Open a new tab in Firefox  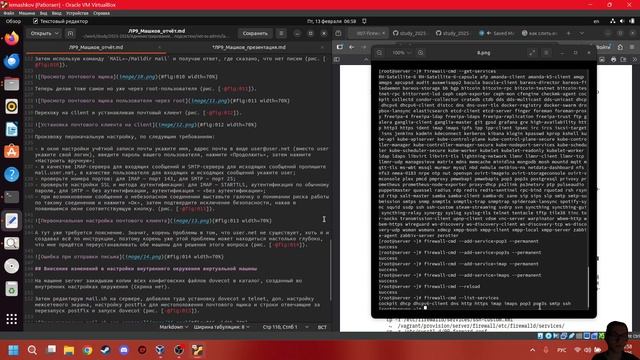click(568, 33)
